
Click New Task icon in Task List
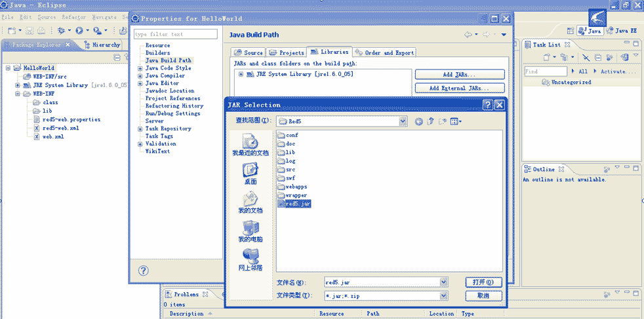coord(547,58)
